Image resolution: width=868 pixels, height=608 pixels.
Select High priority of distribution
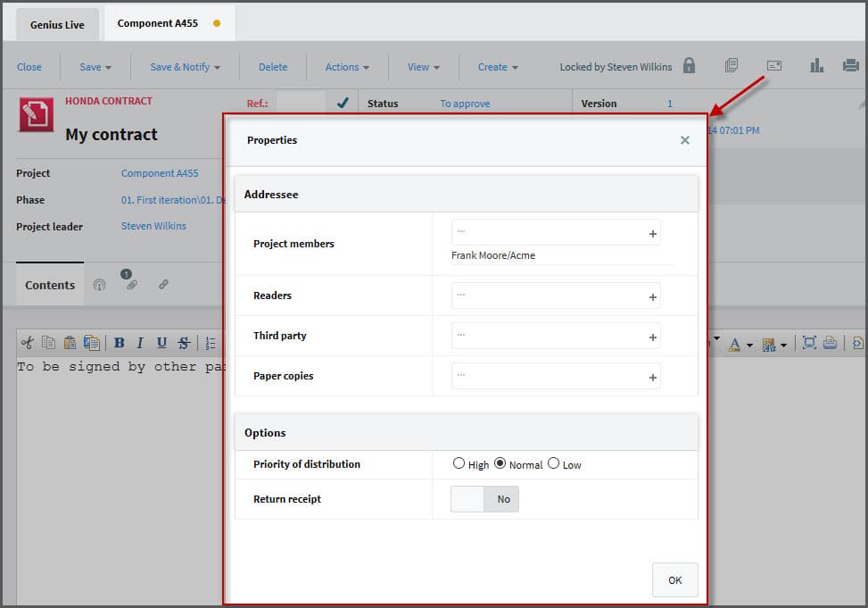coord(459,463)
